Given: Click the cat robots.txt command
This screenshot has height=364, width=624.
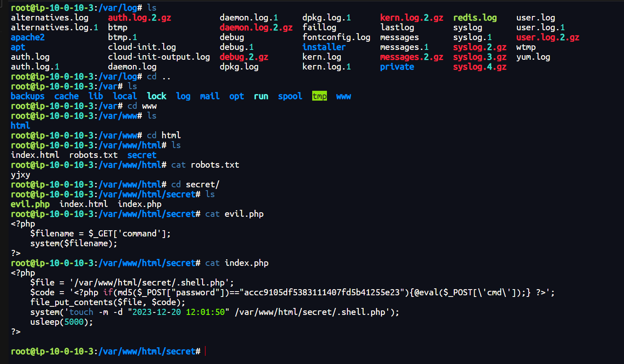Looking at the screenshot, I should tap(205, 165).
